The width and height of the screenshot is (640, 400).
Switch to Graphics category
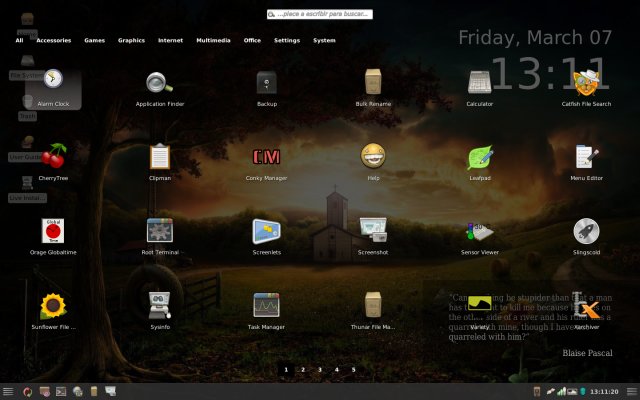(131, 40)
